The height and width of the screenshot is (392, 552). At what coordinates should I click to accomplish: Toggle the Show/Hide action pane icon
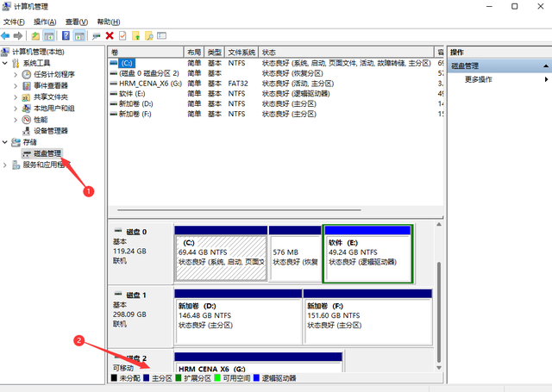(79, 36)
